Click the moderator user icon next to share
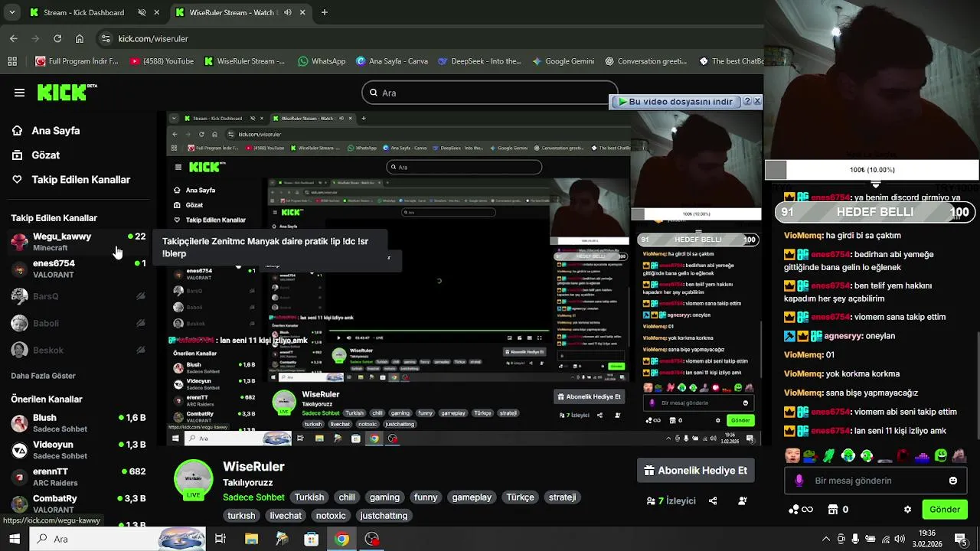This screenshot has width=980, height=551. 742,501
